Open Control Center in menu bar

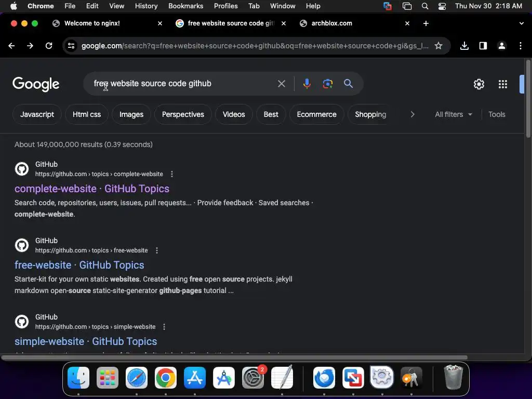pyautogui.click(x=442, y=6)
